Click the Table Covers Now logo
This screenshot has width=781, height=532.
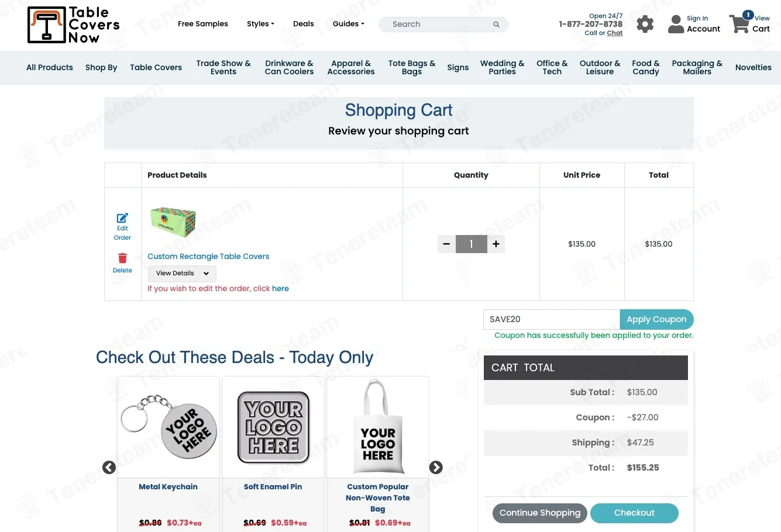(73, 25)
